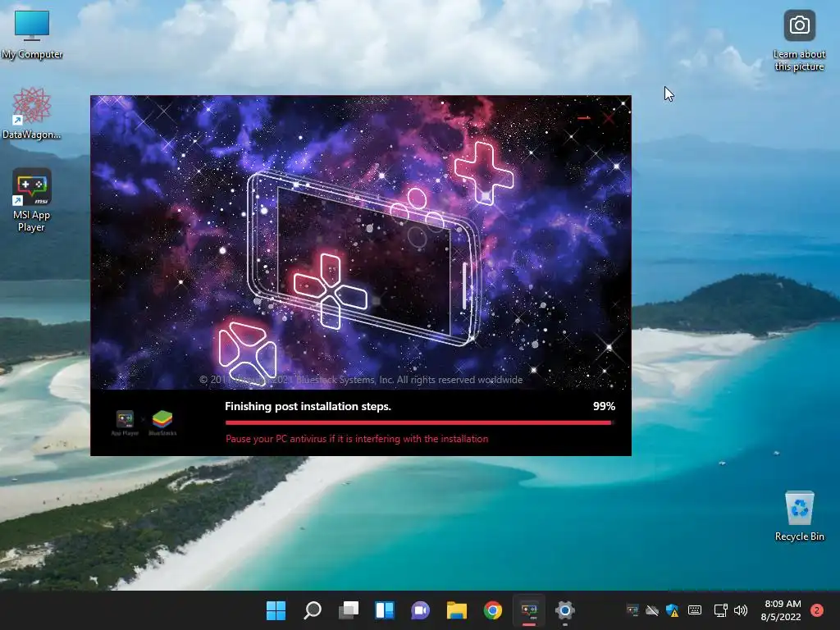Click the App Player logo in the installer
The image size is (840, 630).
[x=125, y=422]
